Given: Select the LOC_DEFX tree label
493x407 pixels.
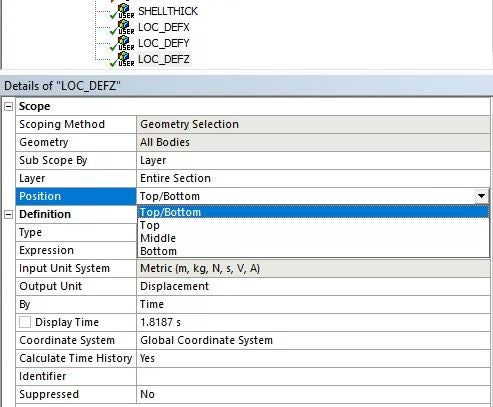Looking at the screenshot, I should (164, 27).
